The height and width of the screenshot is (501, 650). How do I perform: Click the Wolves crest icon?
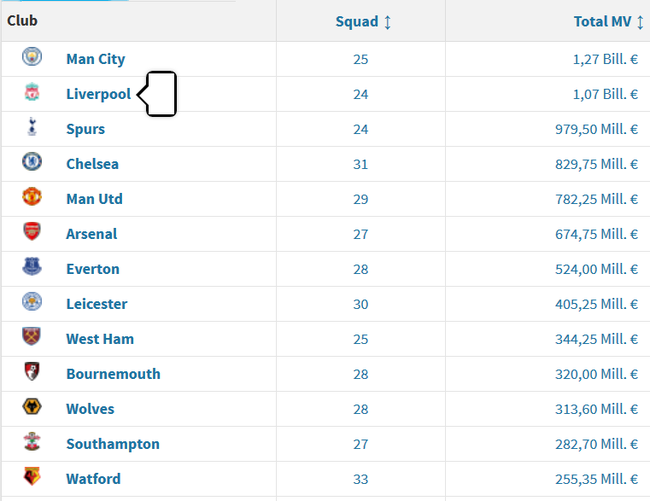32,407
